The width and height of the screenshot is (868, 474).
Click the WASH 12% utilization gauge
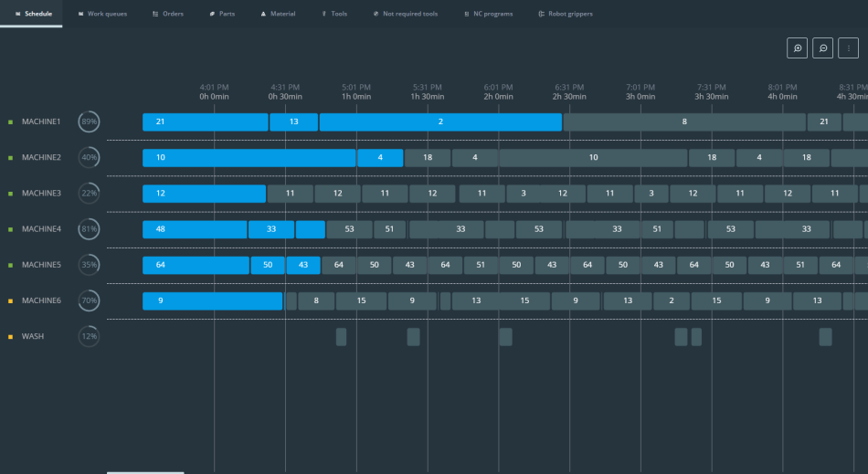click(x=89, y=337)
